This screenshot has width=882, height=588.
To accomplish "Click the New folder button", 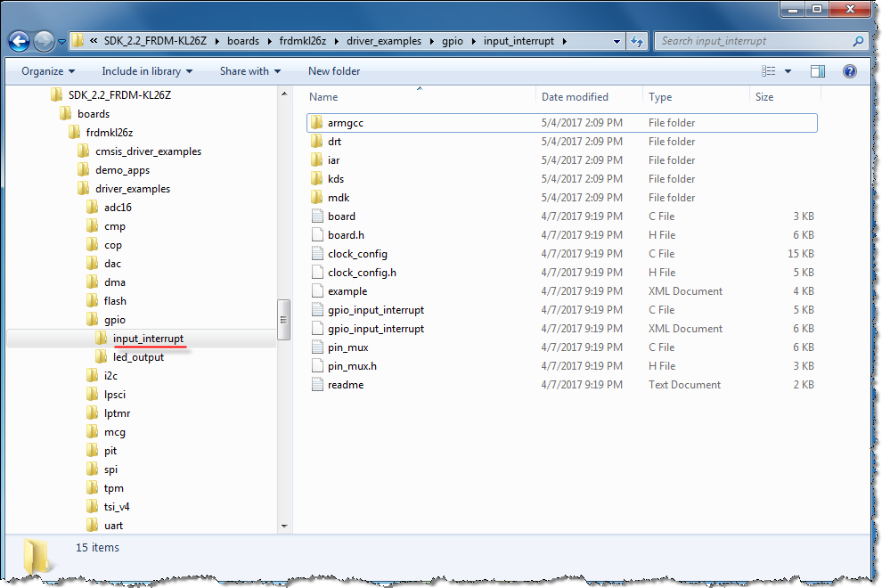I will pos(334,71).
